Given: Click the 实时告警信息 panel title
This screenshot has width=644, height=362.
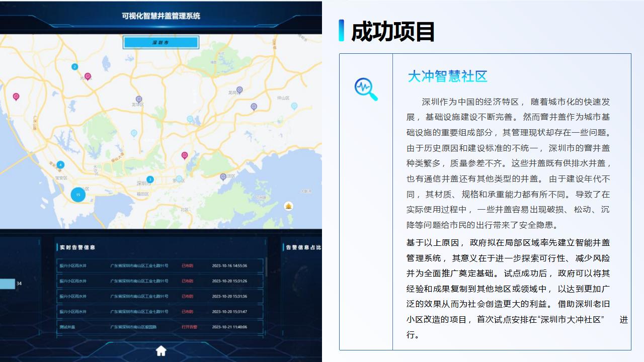Looking at the screenshot, I should (77, 247).
